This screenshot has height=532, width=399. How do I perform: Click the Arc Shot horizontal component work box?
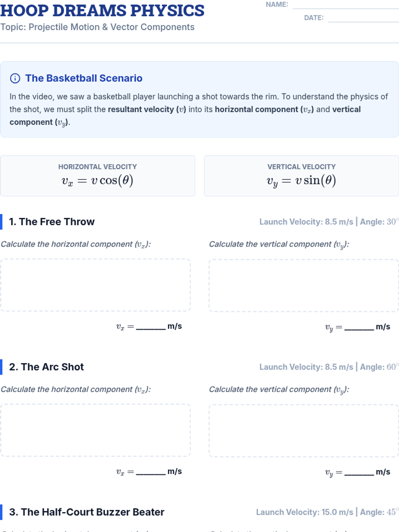pos(95,430)
